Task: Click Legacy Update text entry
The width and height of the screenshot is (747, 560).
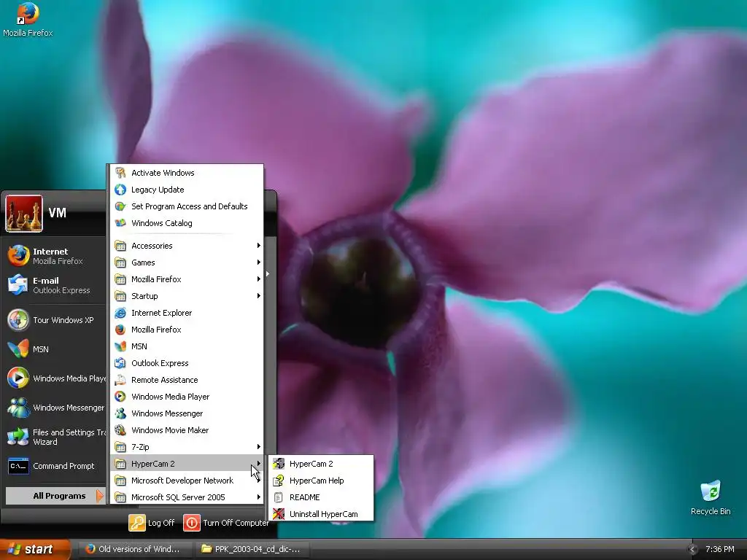Action: [x=158, y=190]
